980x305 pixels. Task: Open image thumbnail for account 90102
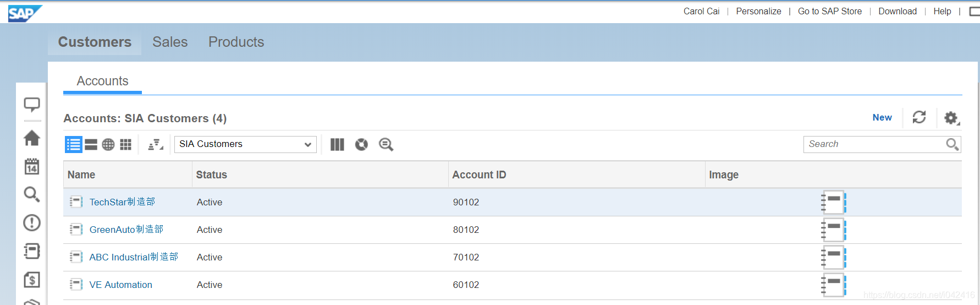pos(833,202)
